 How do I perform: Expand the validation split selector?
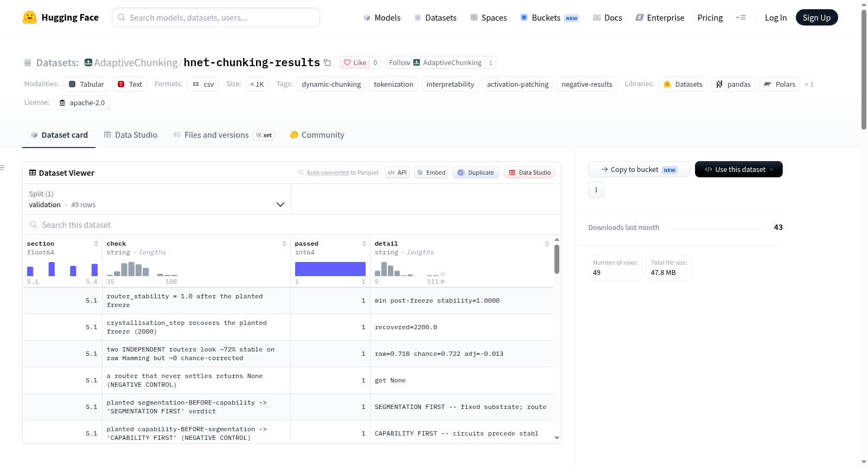tap(157, 199)
